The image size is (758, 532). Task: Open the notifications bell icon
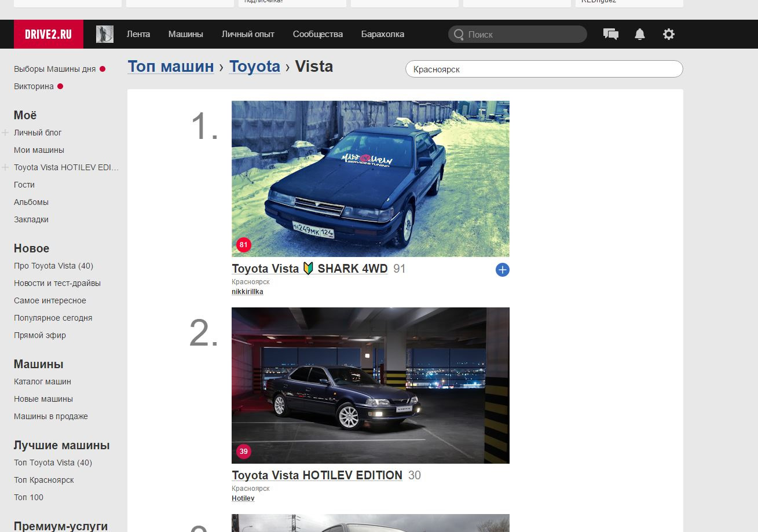(640, 34)
